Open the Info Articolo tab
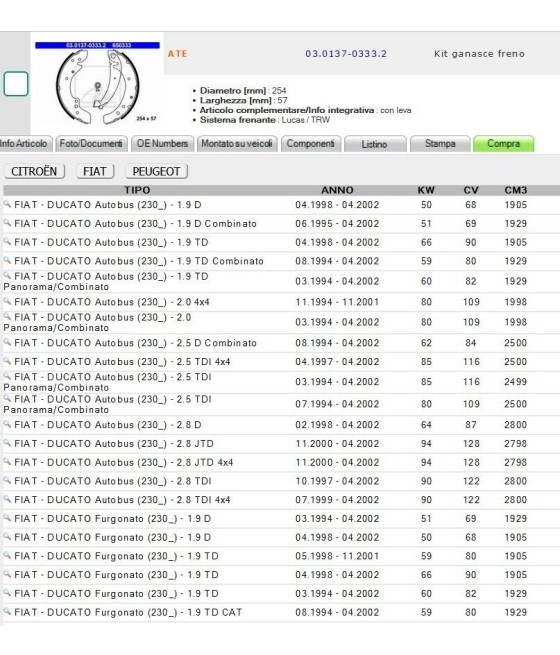 (25, 143)
